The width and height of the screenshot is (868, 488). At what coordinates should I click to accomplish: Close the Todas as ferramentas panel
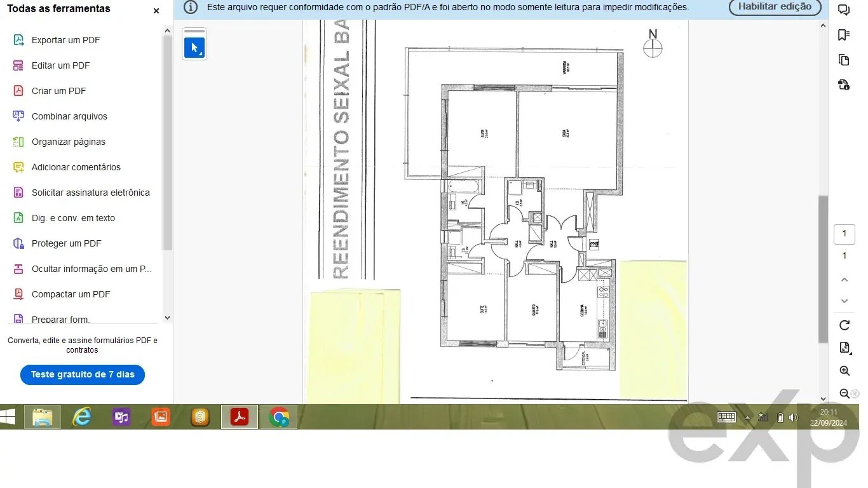tap(156, 11)
